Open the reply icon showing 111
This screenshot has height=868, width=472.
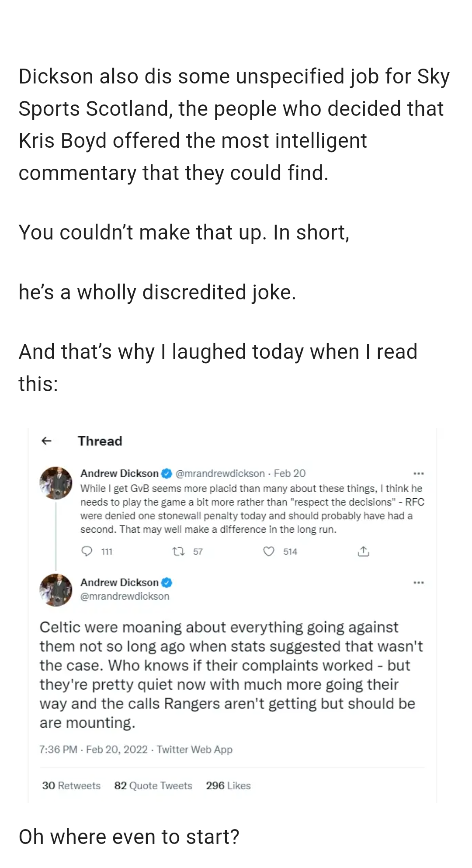click(87, 552)
